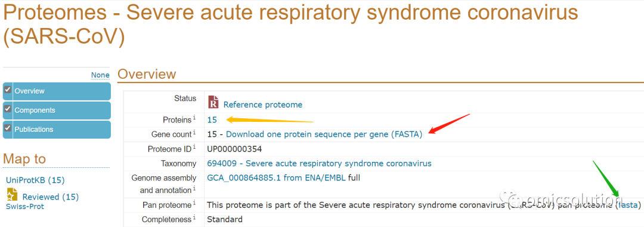Click the Reviewed Swiss-Prot star icon
Image resolution: width=644 pixels, height=227 pixels.
coord(13,195)
